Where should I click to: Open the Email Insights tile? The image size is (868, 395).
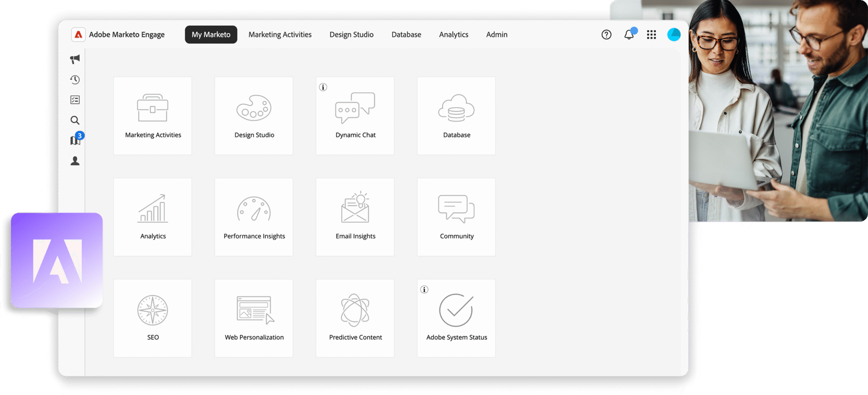point(355,217)
